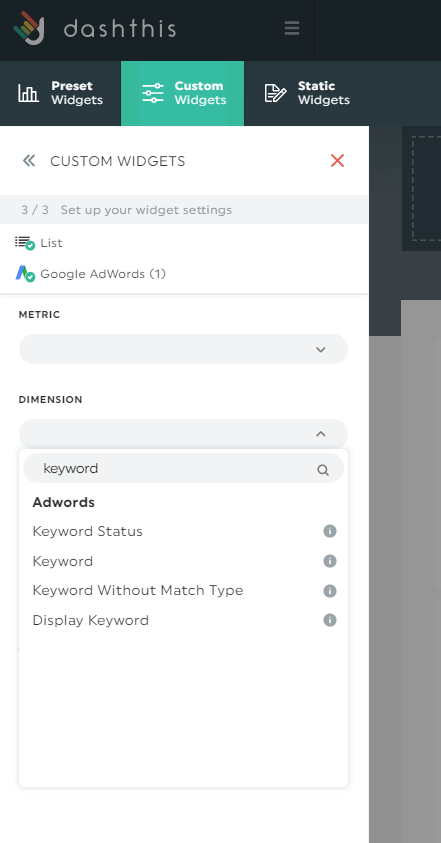Show info for Display Keyword
This screenshot has width=441, height=843.
tap(330, 620)
